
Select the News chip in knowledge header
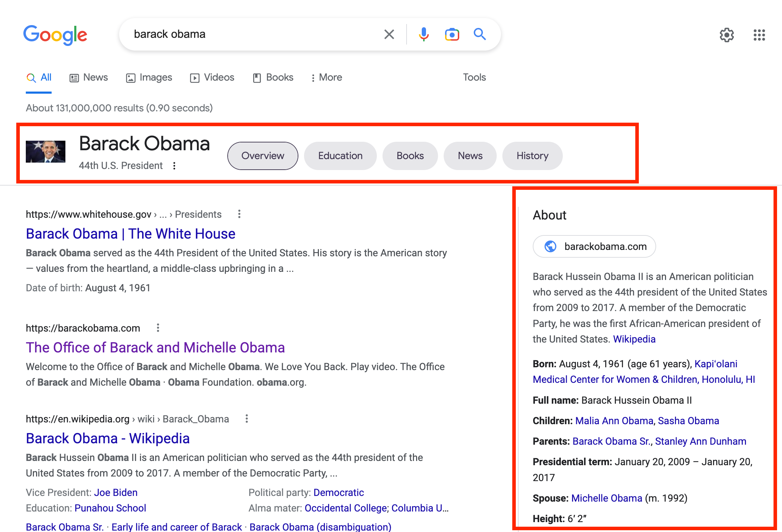click(x=470, y=156)
